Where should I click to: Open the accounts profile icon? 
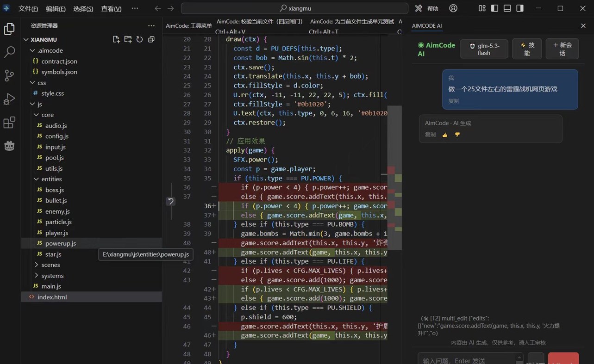(453, 8)
